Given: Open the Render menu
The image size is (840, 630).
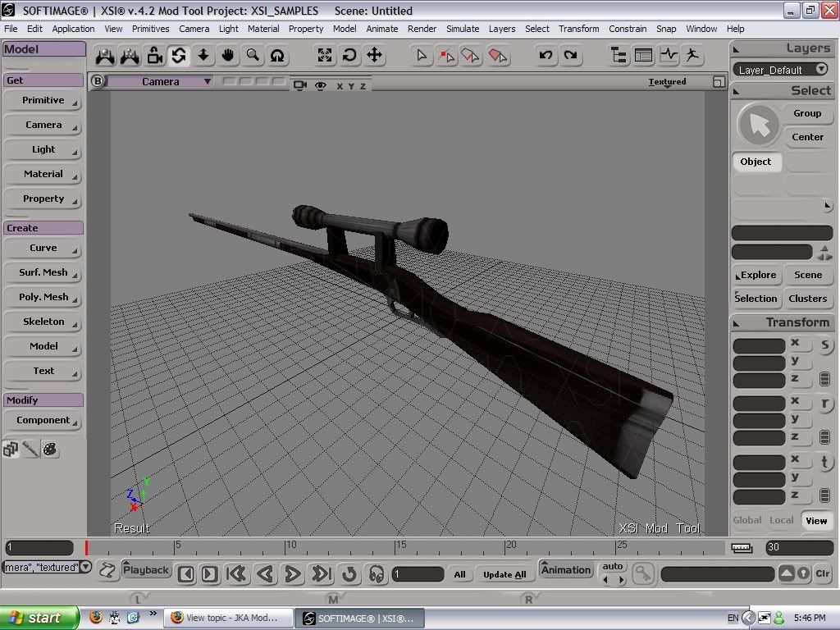Looking at the screenshot, I should click(422, 29).
